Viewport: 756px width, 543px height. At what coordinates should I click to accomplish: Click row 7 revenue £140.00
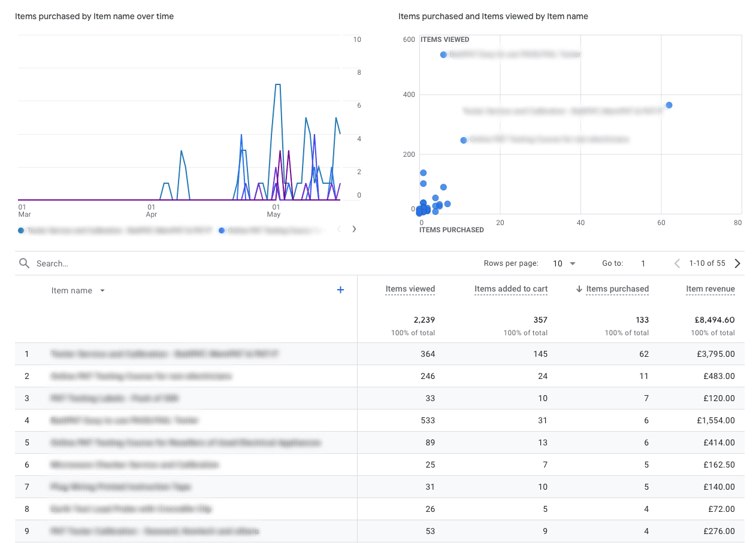coord(718,487)
